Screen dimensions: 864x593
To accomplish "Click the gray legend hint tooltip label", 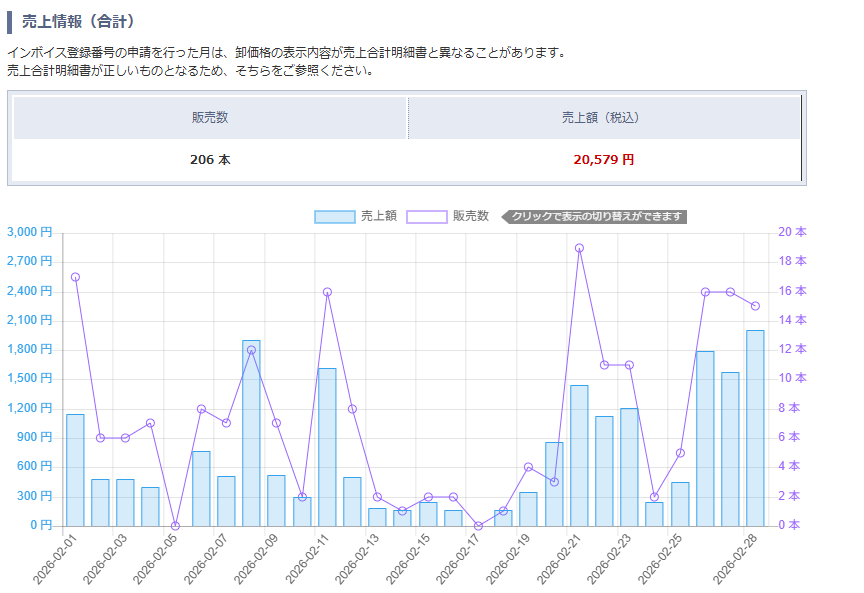I will (x=594, y=217).
